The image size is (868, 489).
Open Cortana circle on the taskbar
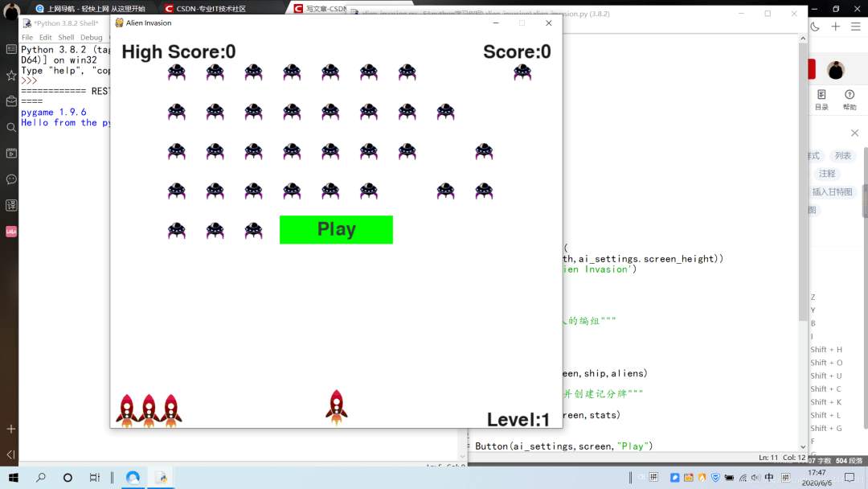point(68,478)
